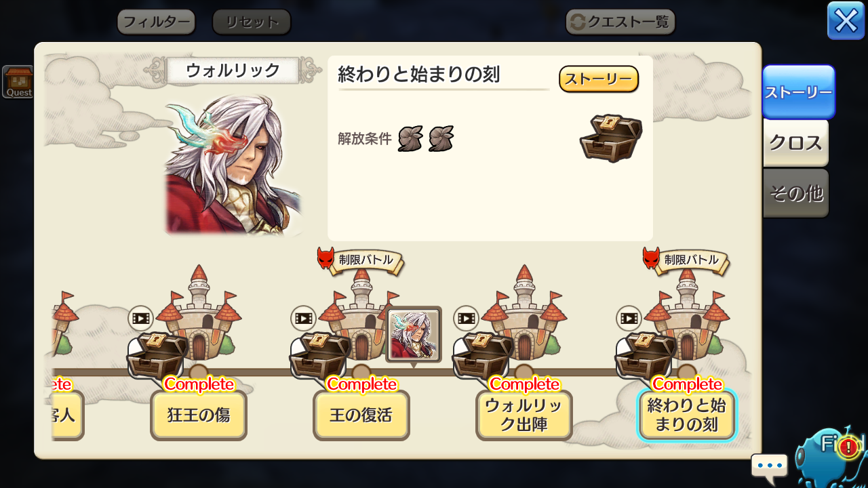Switch to the その他 side tab
This screenshot has width=868, height=488.
[796, 194]
